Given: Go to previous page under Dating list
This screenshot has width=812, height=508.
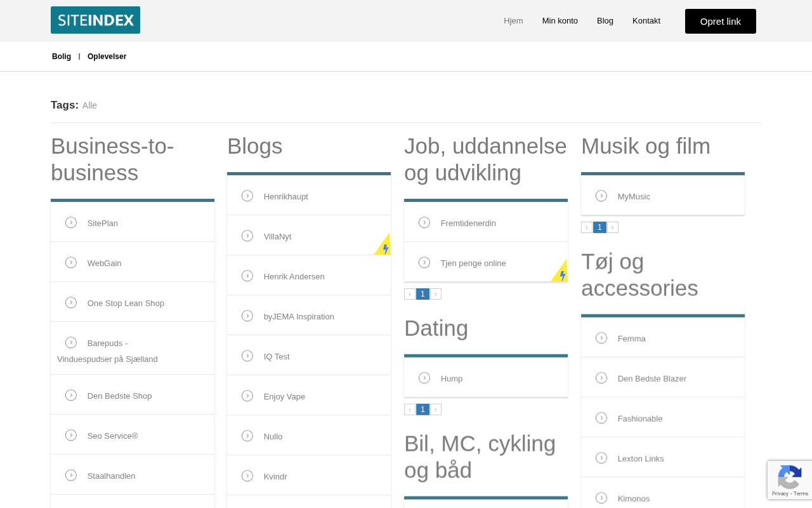Looking at the screenshot, I should [410, 410].
